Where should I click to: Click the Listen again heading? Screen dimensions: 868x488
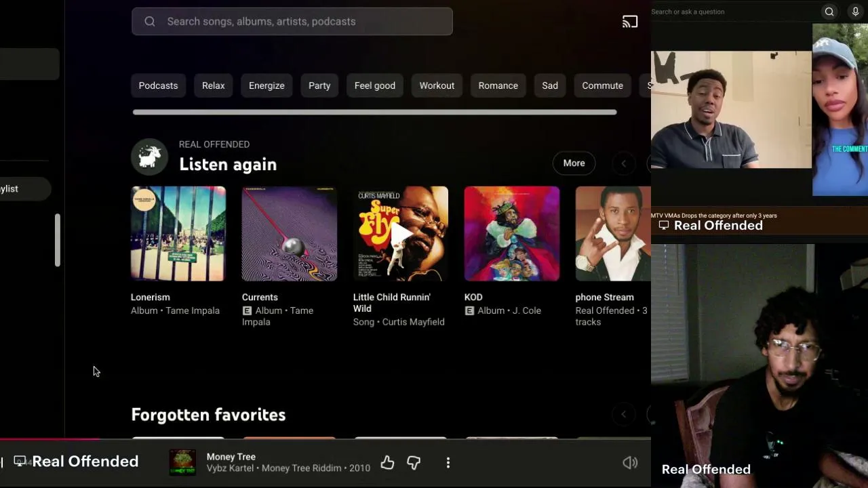[x=228, y=164]
